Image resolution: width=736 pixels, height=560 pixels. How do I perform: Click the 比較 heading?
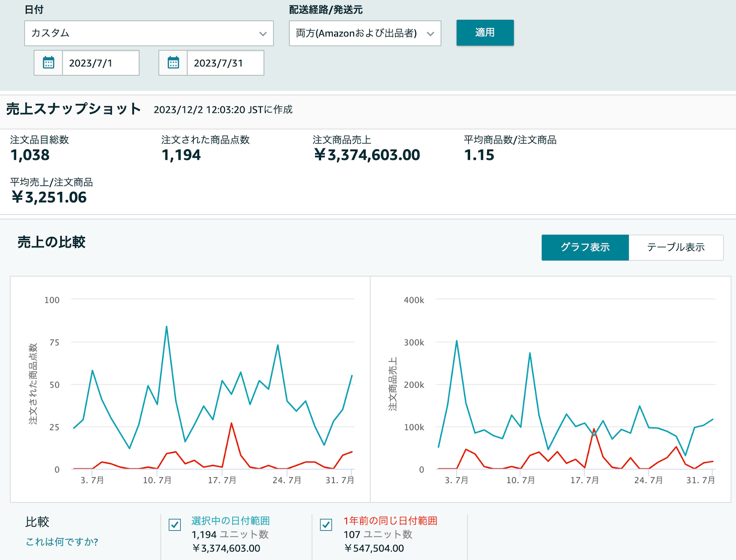pyautogui.click(x=37, y=522)
